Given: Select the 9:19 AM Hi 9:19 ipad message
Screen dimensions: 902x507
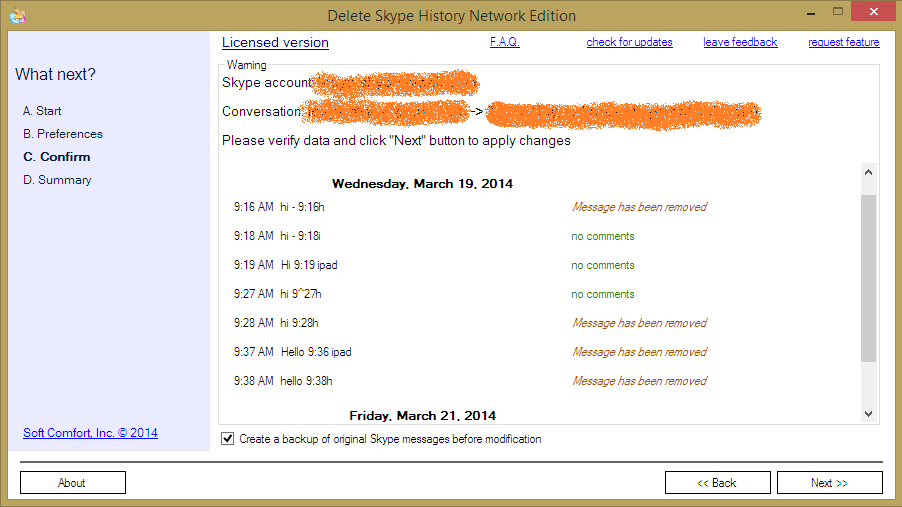Looking at the screenshot, I should point(285,265).
